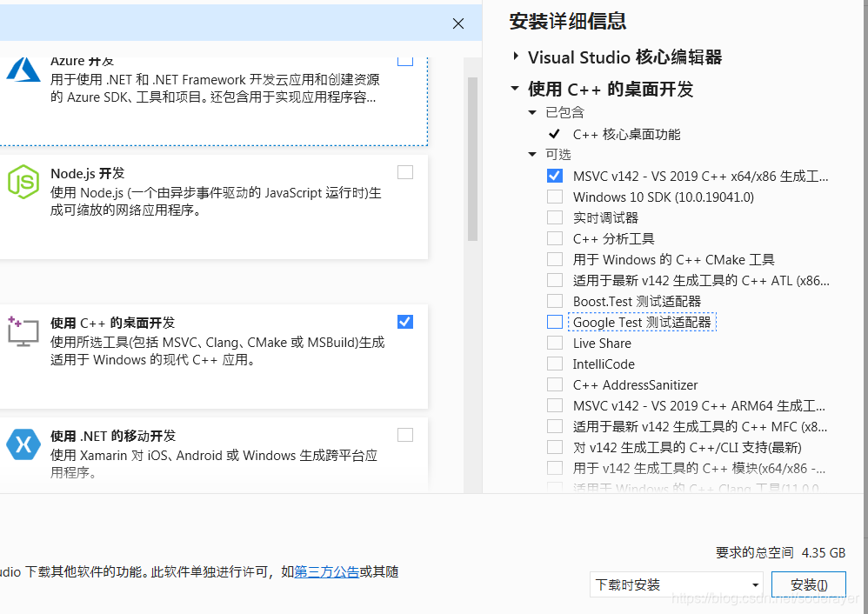Uncheck the 使用 C++ 的桌面开发 workload checkbox

(405, 322)
